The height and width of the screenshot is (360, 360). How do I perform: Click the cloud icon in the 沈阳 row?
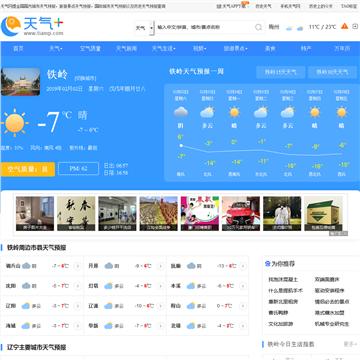26,286
